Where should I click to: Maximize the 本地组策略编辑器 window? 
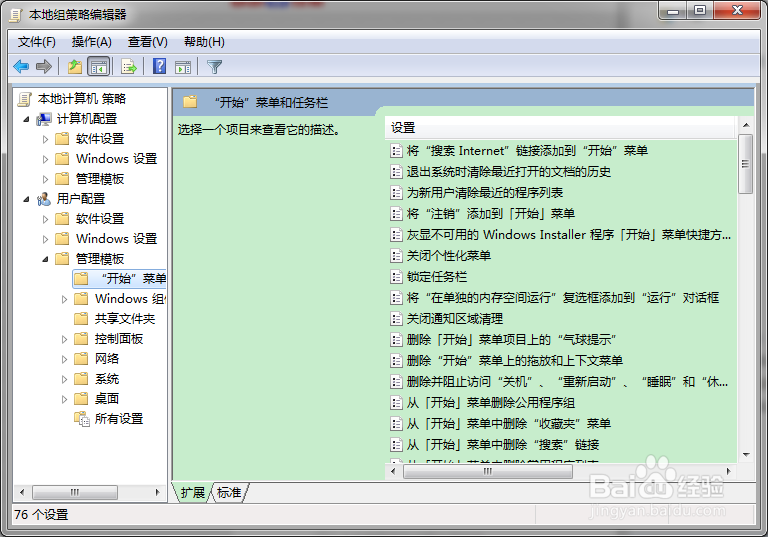700,11
